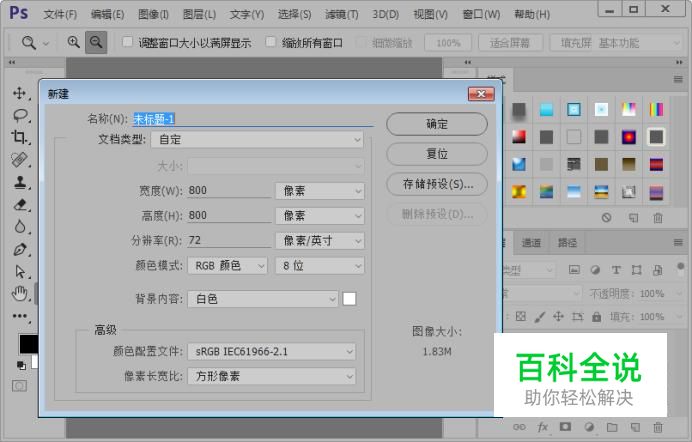This screenshot has height=442, width=692.
Task: Click the default colors reset icon
Action: click(21, 365)
